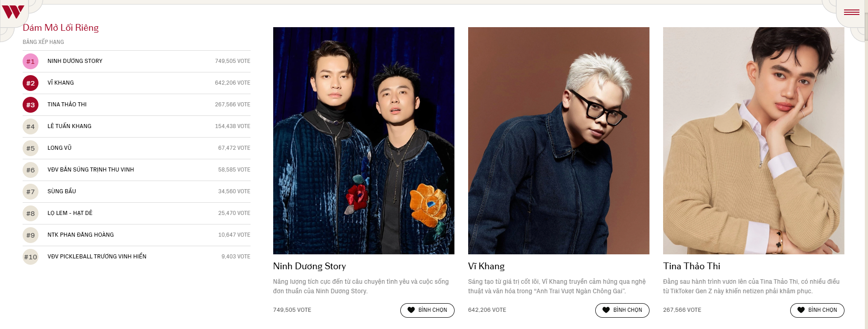Select Lọ Lem - Hạt Dẻ entry
The width and height of the screenshot is (868, 329).
click(137, 213)
